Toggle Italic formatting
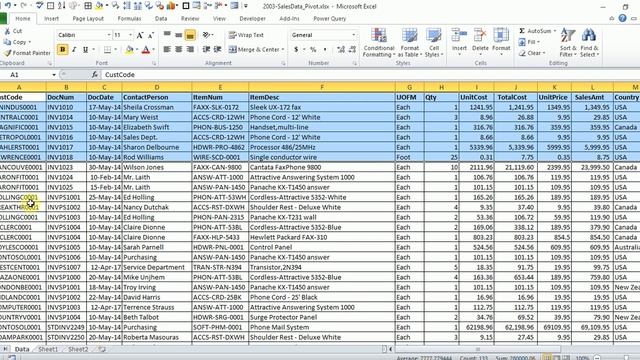640x360 pixels. coord(74,50)
